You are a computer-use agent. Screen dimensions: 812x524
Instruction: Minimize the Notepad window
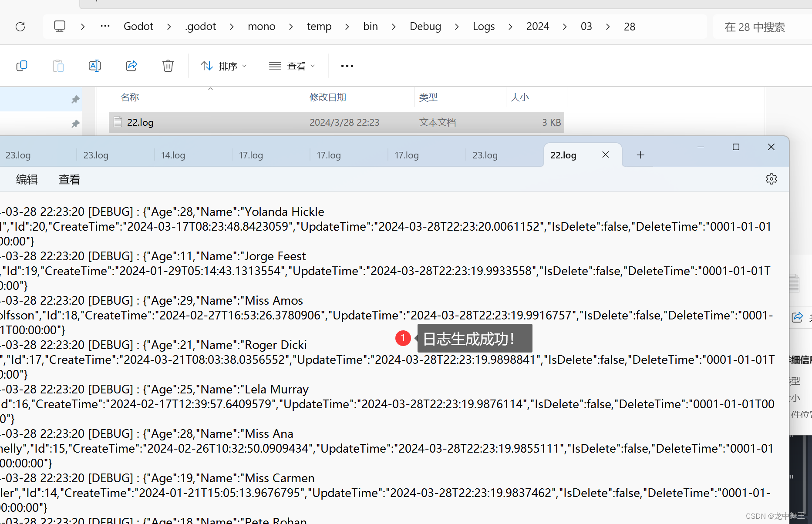[x=701, y=147]
